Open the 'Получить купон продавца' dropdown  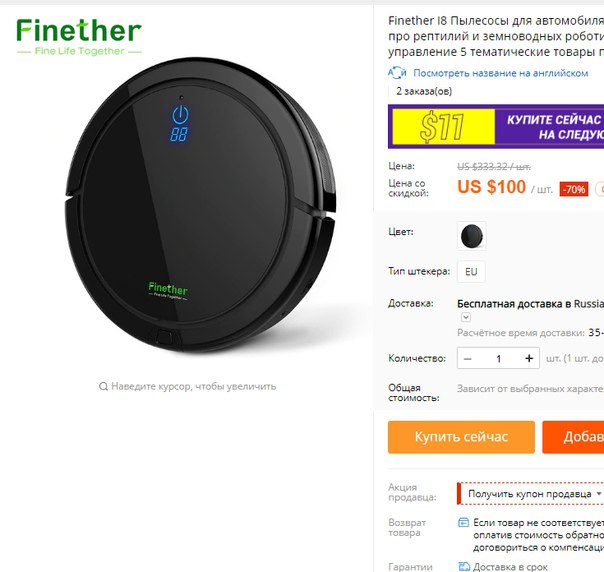(x=530, y=493)
